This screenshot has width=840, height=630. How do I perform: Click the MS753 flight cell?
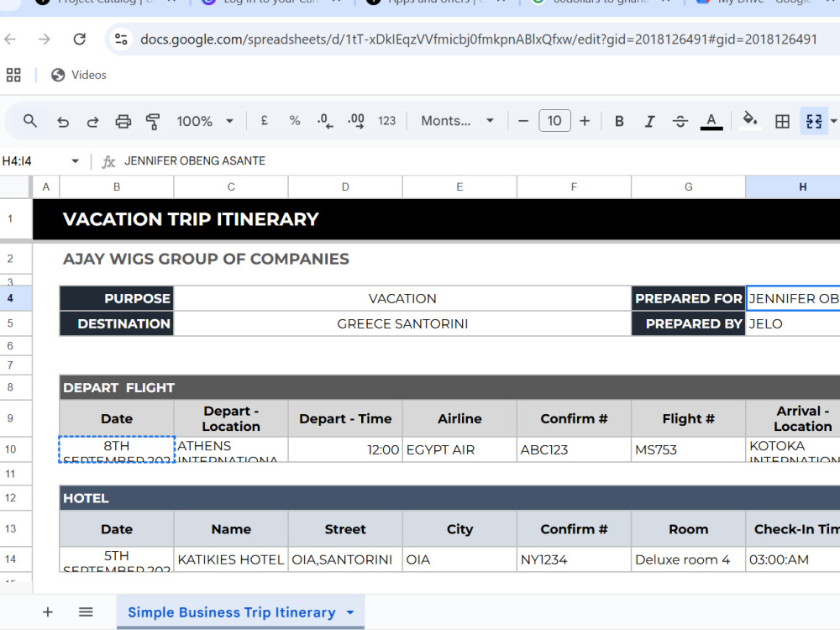[689, 449]
